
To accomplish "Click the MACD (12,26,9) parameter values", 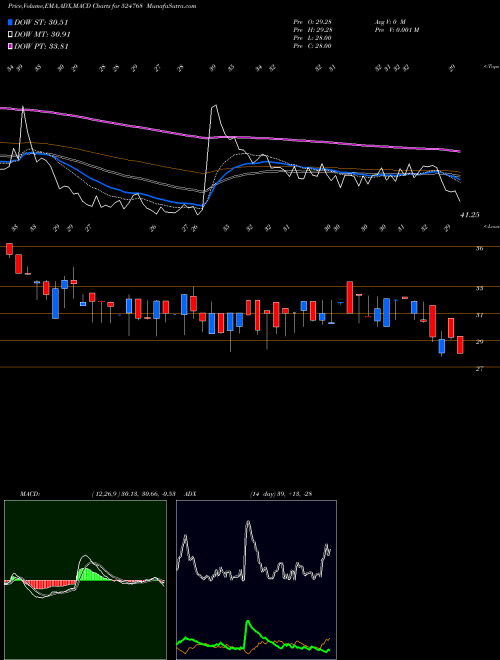I will click(x=136, y=493).
